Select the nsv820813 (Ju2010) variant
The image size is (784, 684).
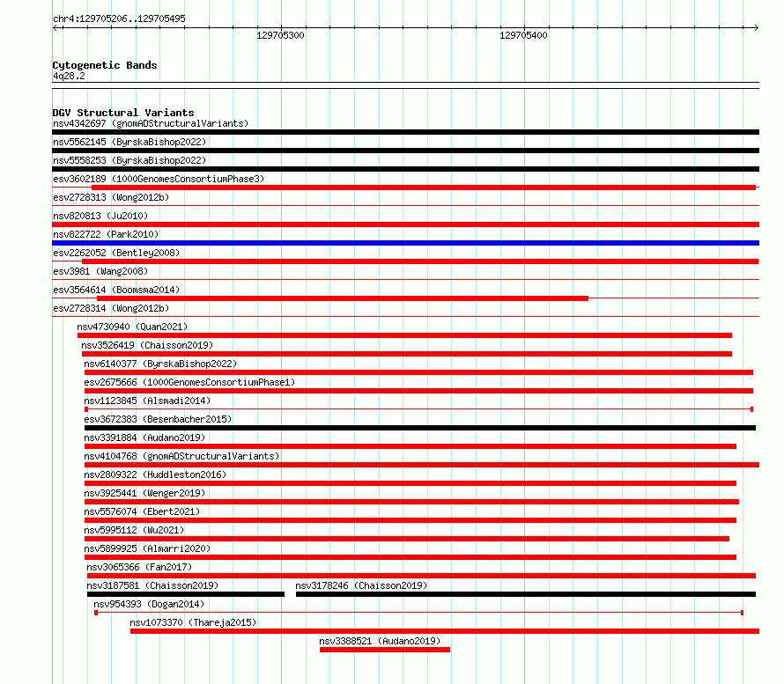pos(100,216)
